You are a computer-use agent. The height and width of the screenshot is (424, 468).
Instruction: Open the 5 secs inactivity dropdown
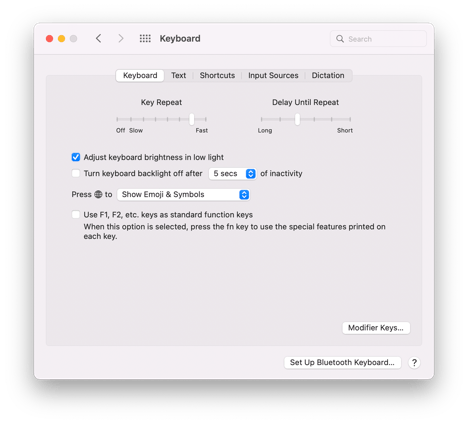tap(232, 174)
